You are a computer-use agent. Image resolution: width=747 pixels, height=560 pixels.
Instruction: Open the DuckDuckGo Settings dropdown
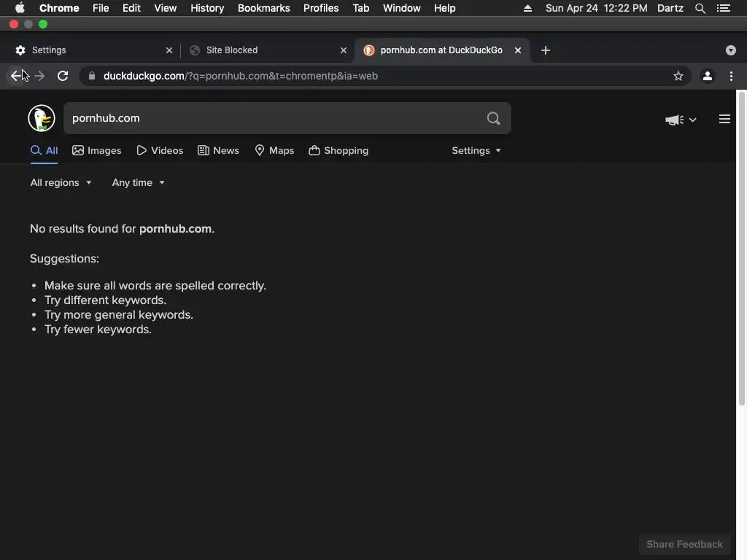click(476, 150)
